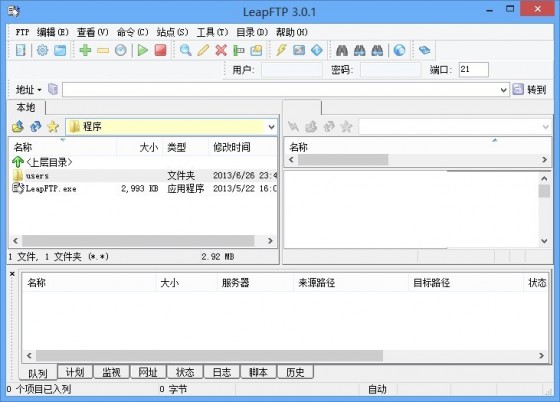Viewport: 560px width, 402px height.
Task: Click the server icon beside address field
Action: [53, 89]
